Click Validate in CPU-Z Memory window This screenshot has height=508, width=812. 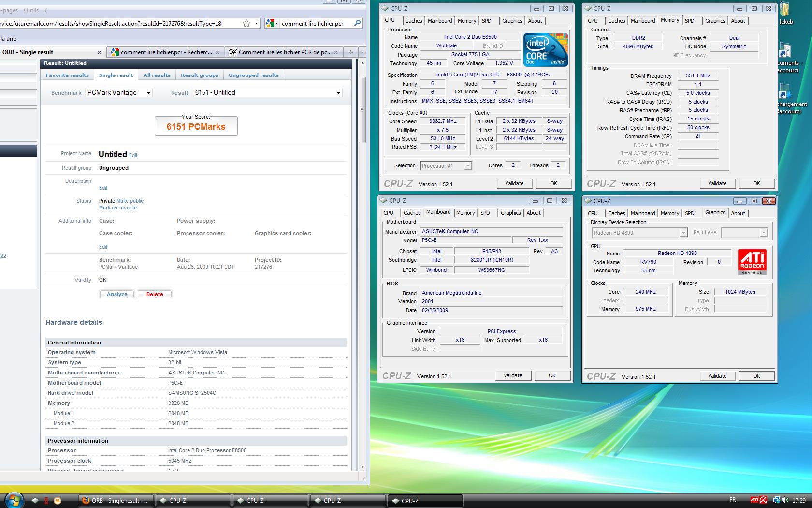(x=717, y=183)
